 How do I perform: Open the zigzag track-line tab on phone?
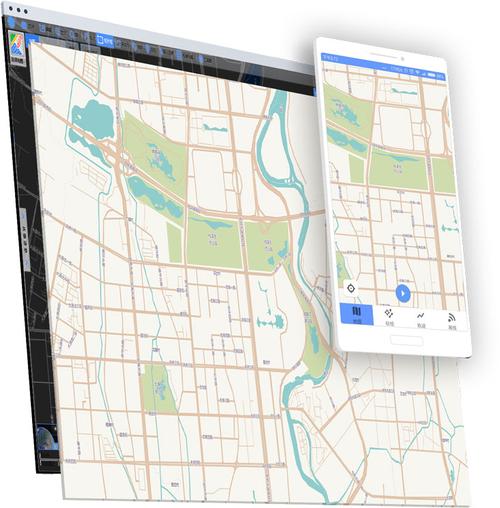pyautogui.click(x=421, y=319)
